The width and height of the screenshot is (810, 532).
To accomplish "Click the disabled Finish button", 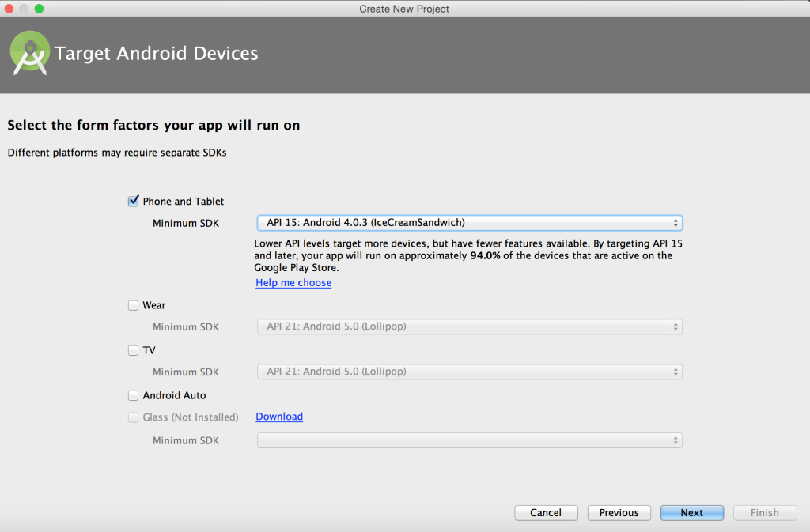I will tap(765, 512).
